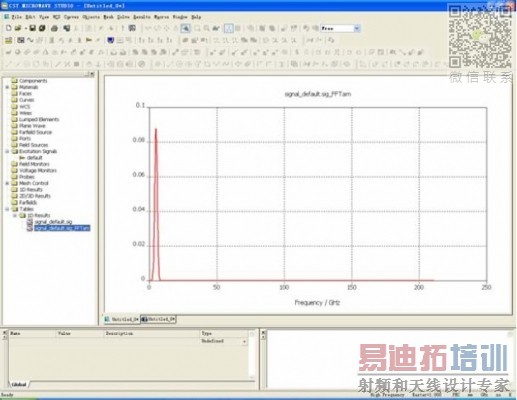Click the Save disk icon
The height and width of the screenshot is (400, 517).
[32, 28]
